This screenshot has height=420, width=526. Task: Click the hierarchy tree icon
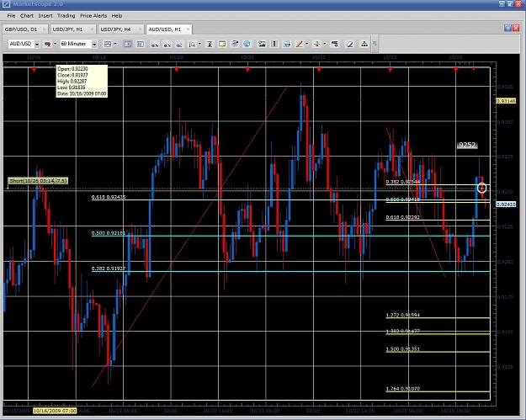[364, 44]
